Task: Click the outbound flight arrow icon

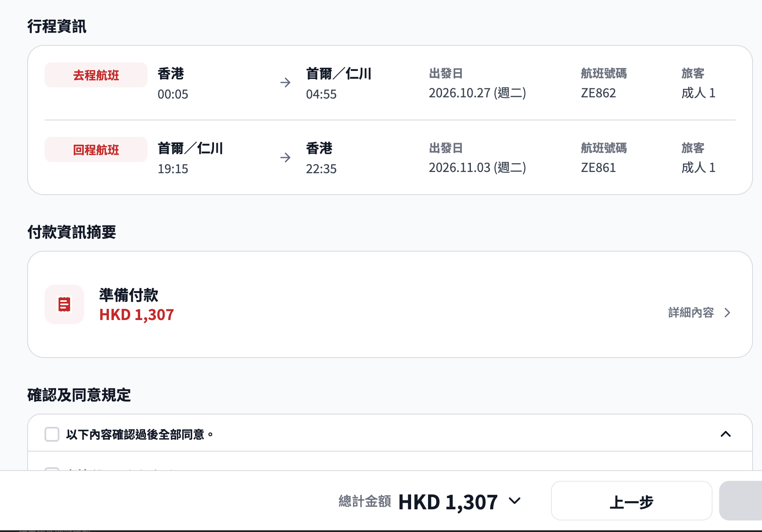Action: (x=285, y=82)
